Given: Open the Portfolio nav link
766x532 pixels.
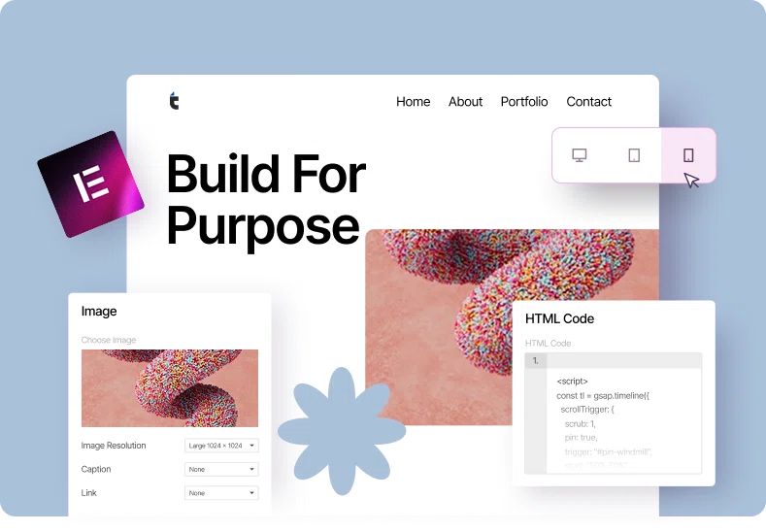Looking at the screenshot, I should pyautogui.click(x=524, y=102).
